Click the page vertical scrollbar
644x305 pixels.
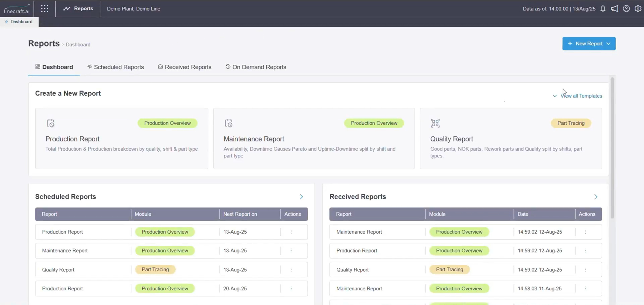[612, 148]
